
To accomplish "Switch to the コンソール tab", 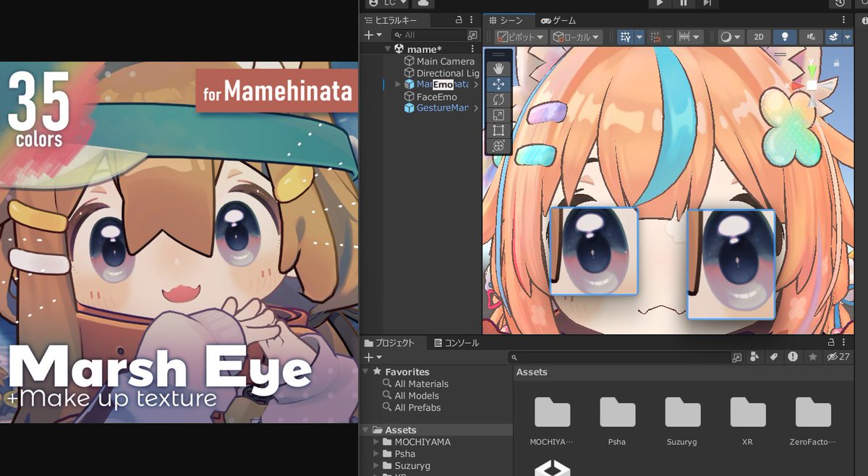I will click(x=456, y=343).
